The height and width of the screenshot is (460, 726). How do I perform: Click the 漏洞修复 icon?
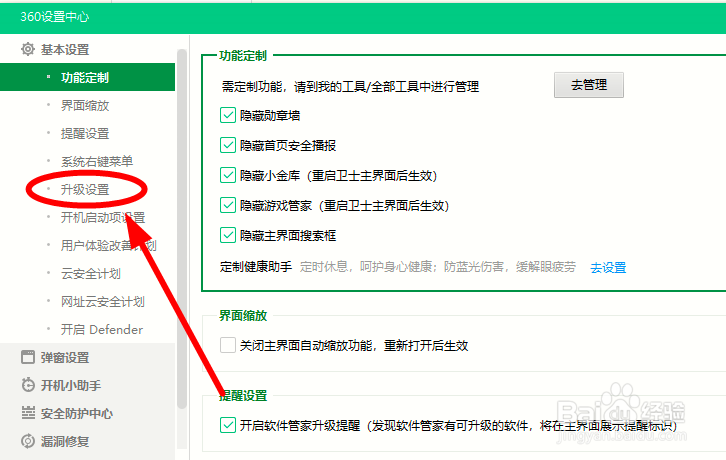(28, 441)
